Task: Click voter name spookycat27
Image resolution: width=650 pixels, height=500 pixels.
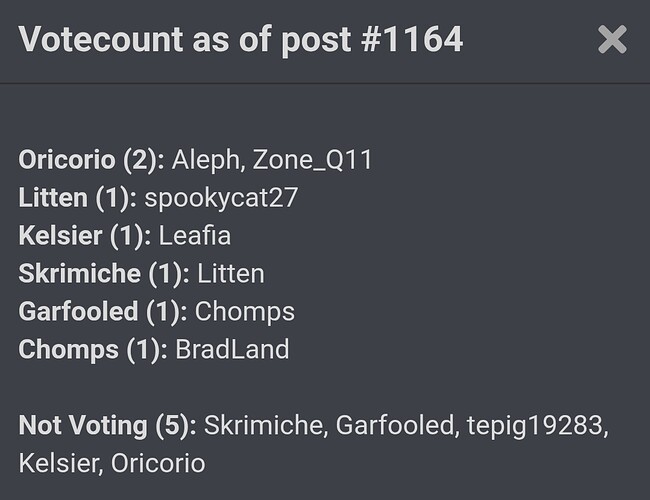Action: pyautogui.click(x=221, y=199)
